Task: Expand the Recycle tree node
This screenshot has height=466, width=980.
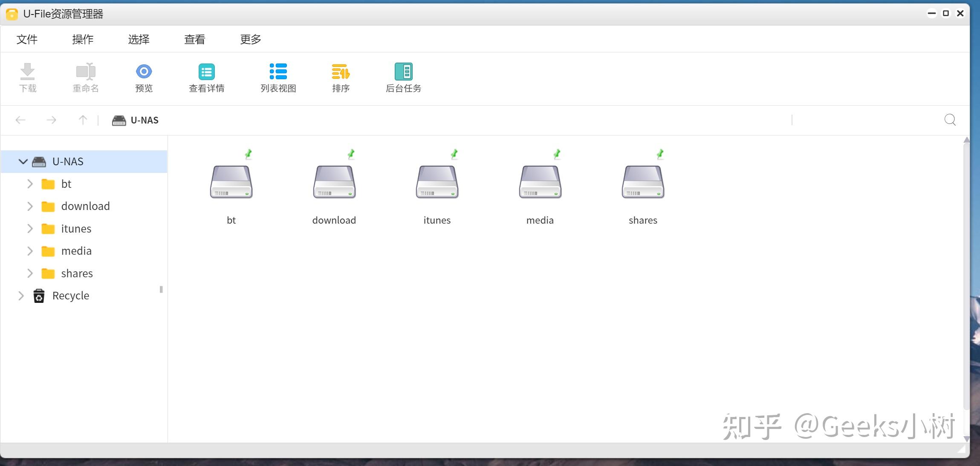Action: pos(21,296)
